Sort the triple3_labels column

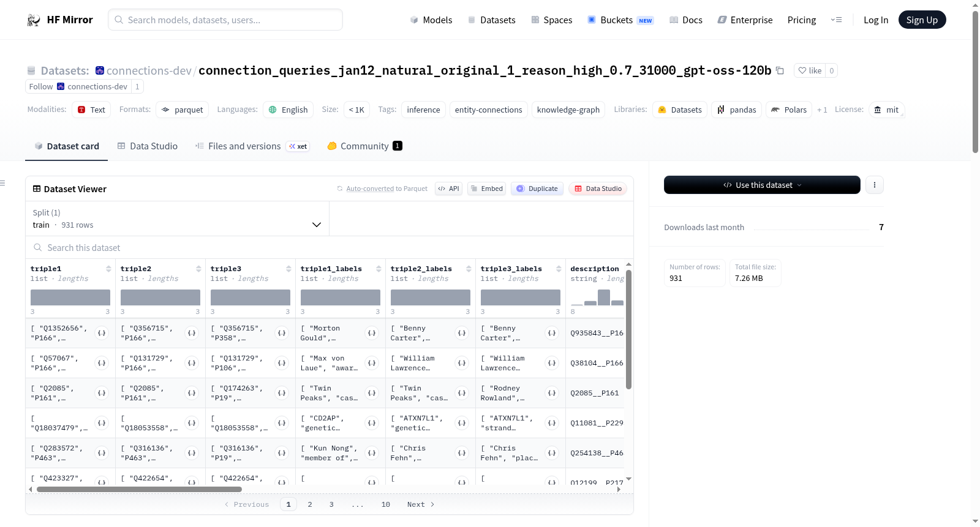pyautogui.click(x=559, y=269)
